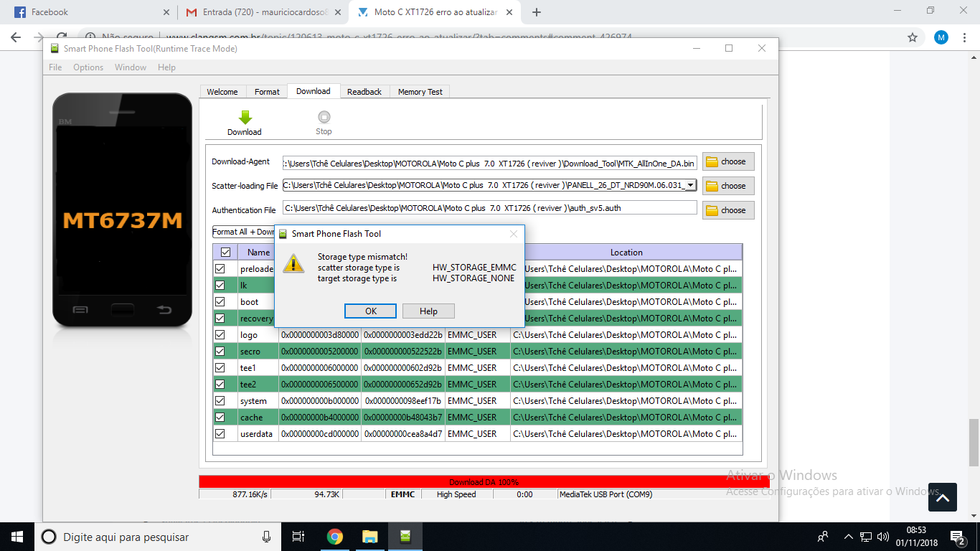The width and height of the screenshot is (980, 551).
Task: Click the Location column header
Action: click(x=626, y=253)
